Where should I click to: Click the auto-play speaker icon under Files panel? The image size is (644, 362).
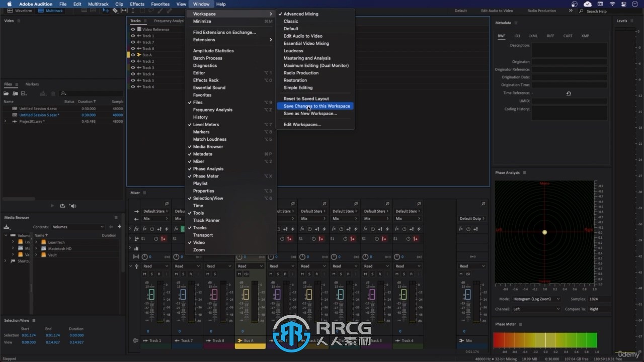(x=73, y=206)
